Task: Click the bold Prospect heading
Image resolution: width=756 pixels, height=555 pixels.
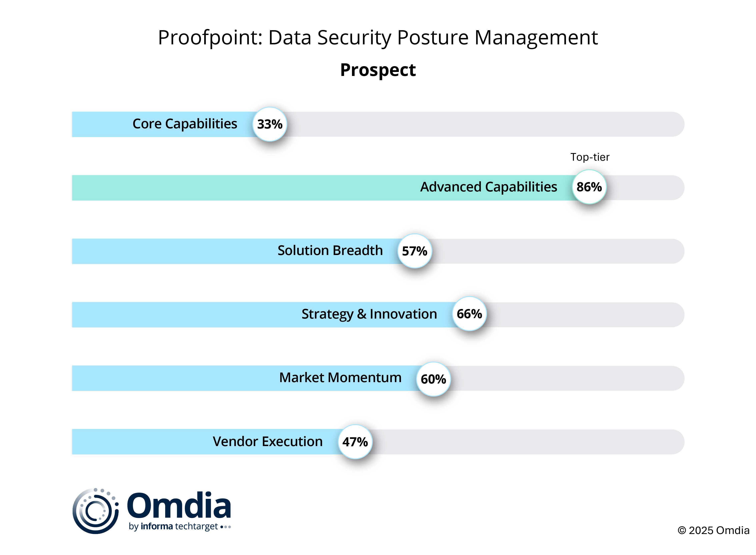Action: (378, 70)
